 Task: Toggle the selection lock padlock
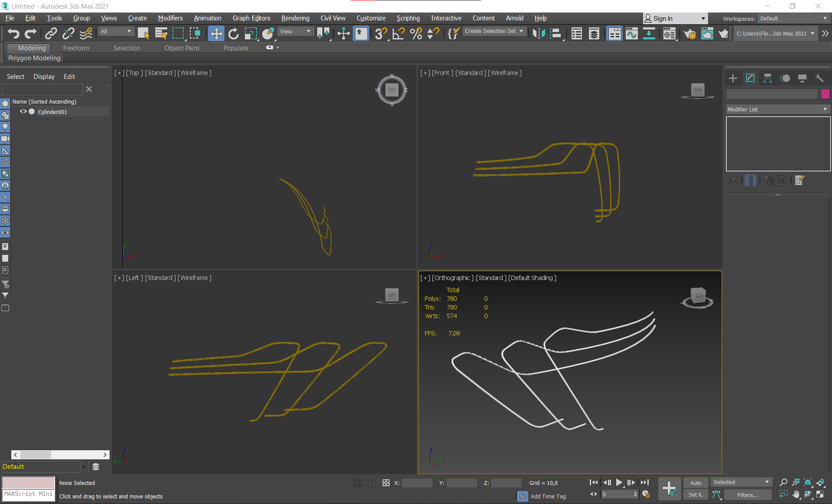pos(372,483)
